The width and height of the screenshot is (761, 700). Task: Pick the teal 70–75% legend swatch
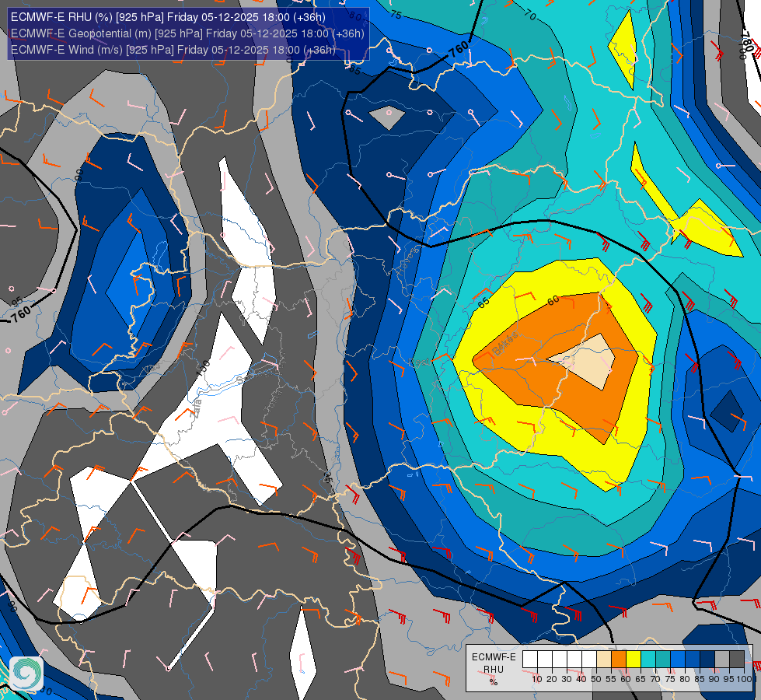click(663, 660)
